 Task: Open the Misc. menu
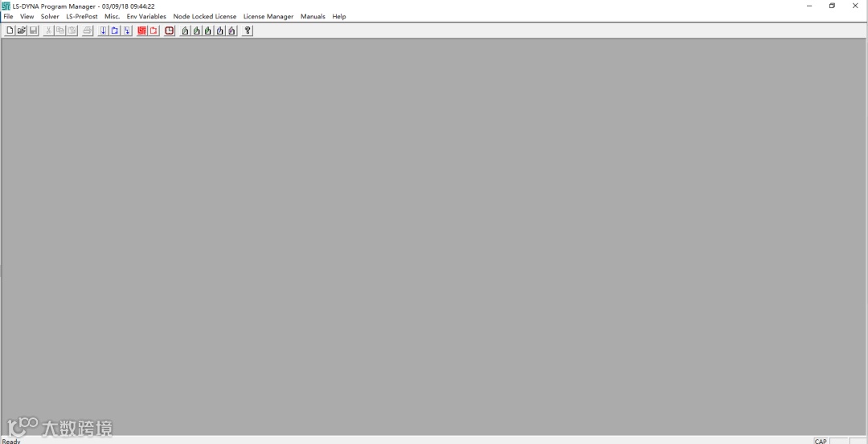point(113,17)
